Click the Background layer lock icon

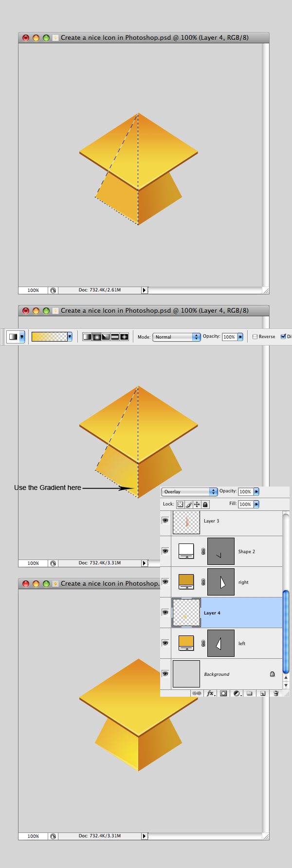point(273,674)
